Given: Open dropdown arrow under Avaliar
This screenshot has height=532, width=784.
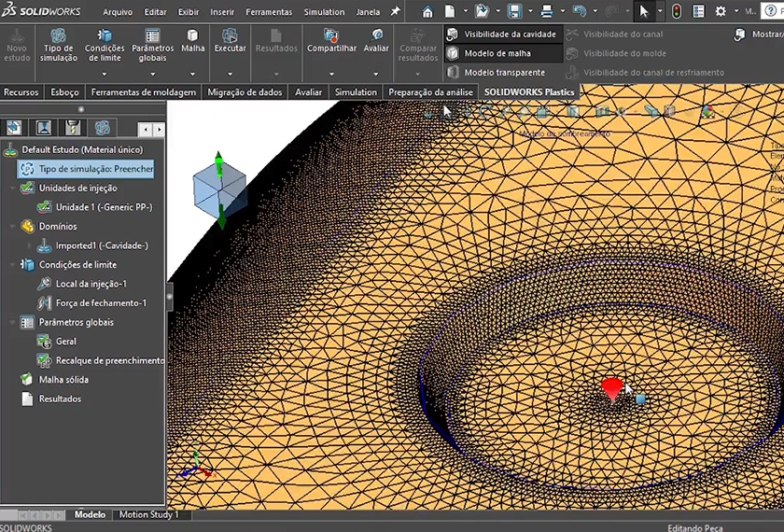Looking at the screenshot, I should pyautogui.click(x=376, y=74).
